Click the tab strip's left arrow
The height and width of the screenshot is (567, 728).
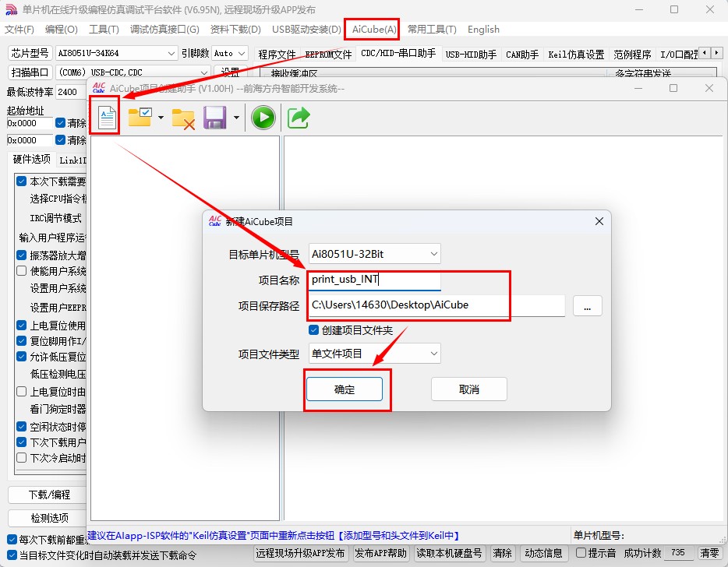705,53
